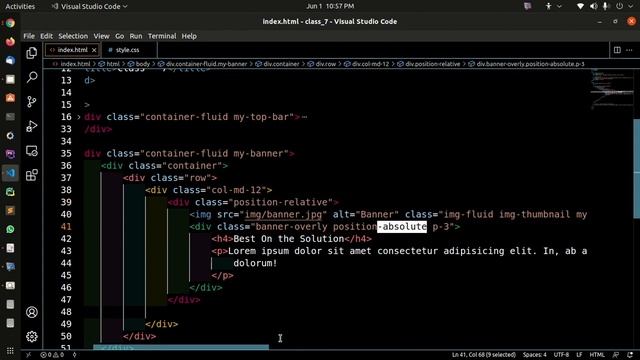This screenshot has width=640, height=360.
Task: Open the Extensions view
Action: [x=32, y=175]
